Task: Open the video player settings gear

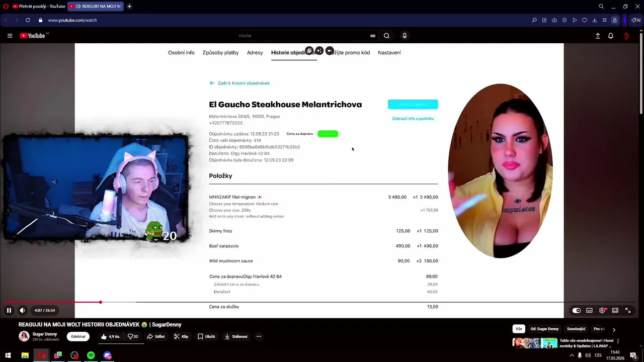Action: (602, 310)
